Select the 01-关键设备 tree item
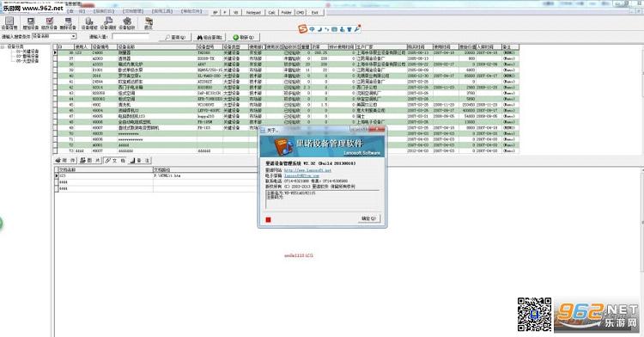 click(x=27, y=52)
